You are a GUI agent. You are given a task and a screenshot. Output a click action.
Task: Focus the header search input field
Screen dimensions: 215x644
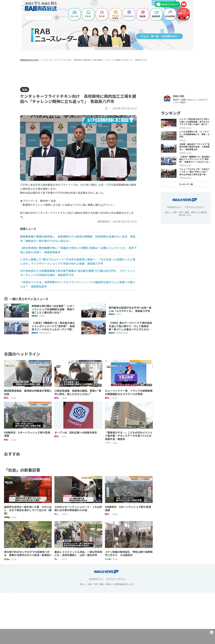(x=39, y=18)
